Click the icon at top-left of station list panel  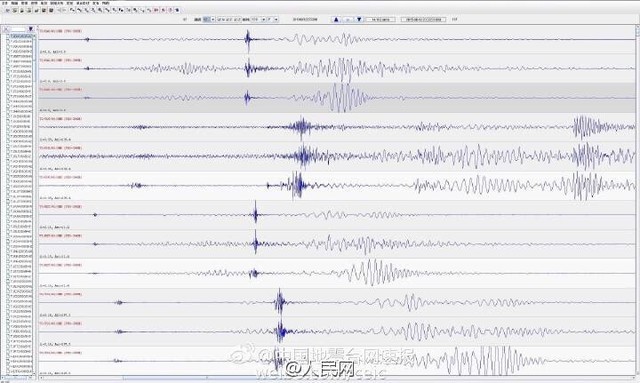point(6,29)
